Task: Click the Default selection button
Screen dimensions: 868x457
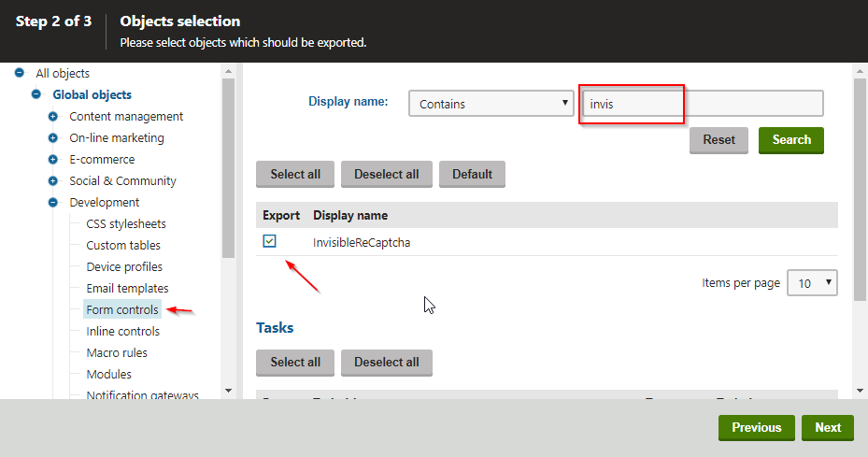Action: pos(472,175)
